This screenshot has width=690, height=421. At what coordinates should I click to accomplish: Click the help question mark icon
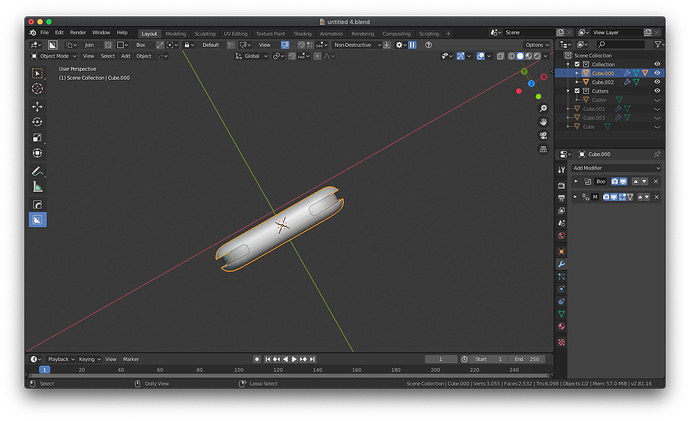428,45
